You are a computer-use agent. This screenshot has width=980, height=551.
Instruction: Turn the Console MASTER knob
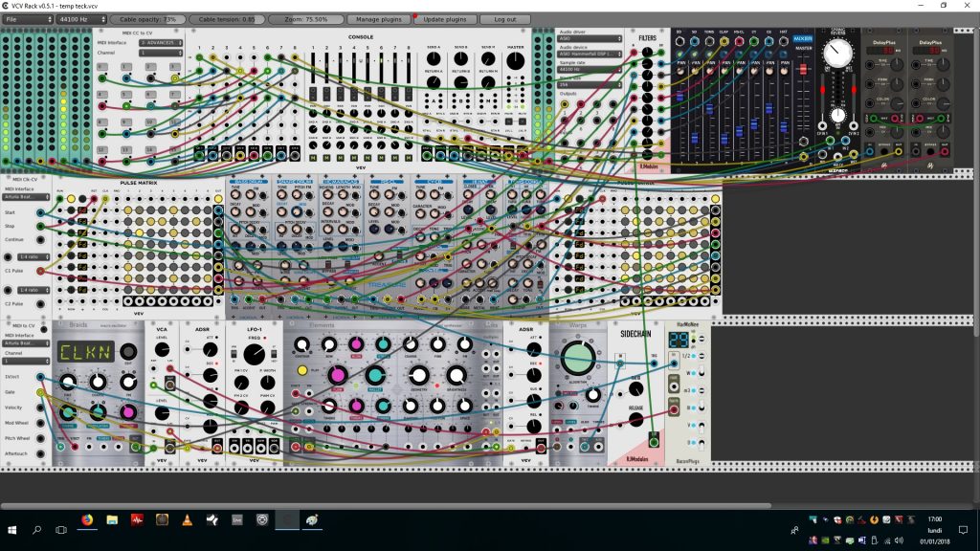515,60
